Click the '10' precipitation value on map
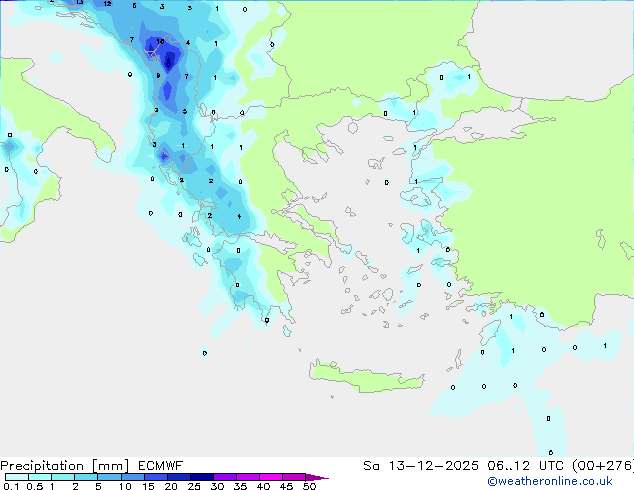The image size is (634, 490). tap(160, 41)
